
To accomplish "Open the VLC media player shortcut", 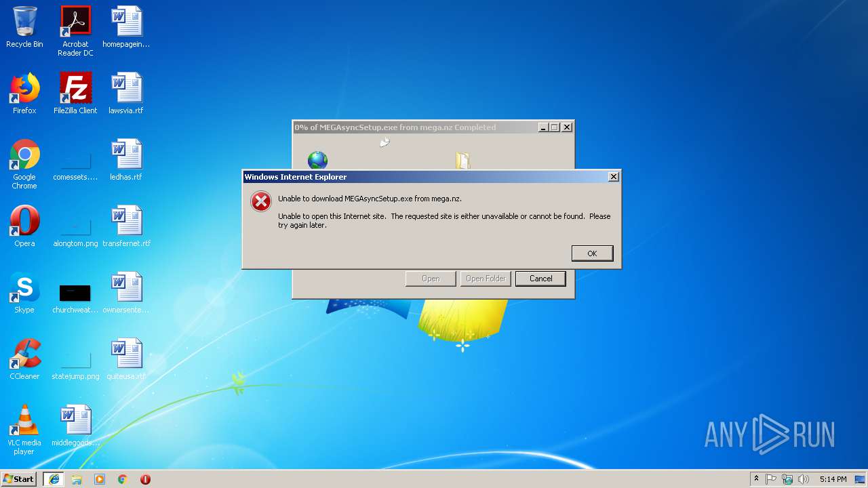I will coord(24,430).
